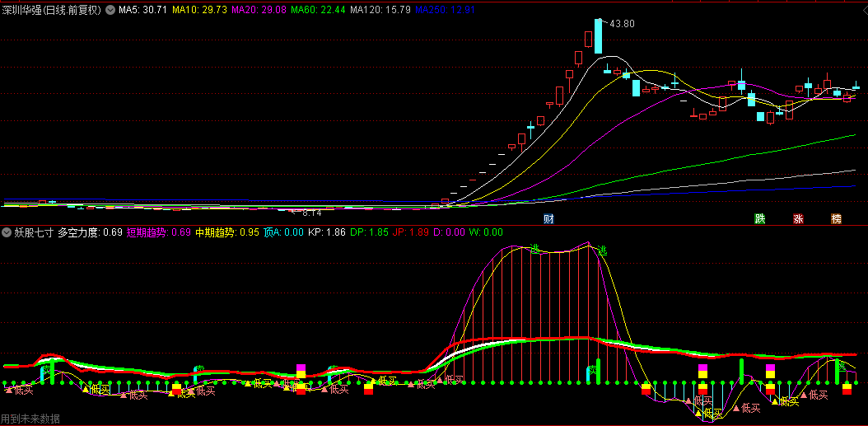This screenshot has width=868, height=426.
Task: Click the 榜 ranking marker icon
Action: tap(837, 218)
